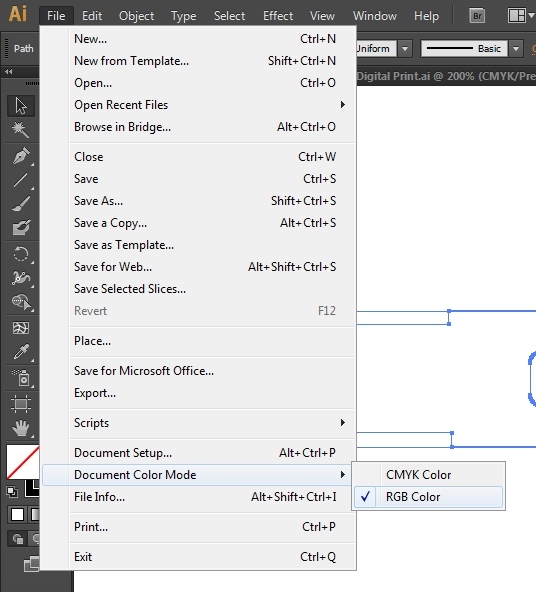Click the Change Screen Mode icon
The width and height of the screenshot is (536, 592).
(x=32, y=564)
